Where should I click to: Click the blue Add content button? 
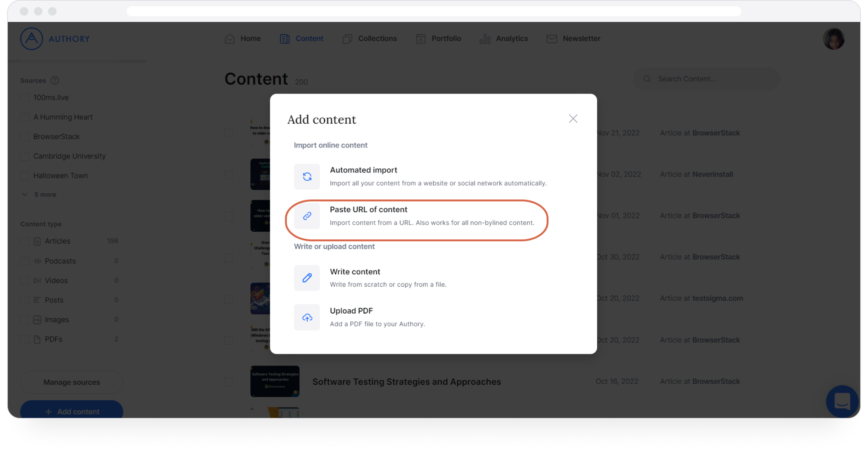(x=72, y=409)
